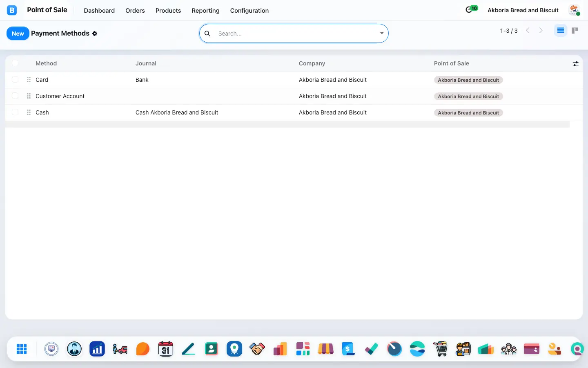
Task: Open the Reporting menu
Action: 205,11
